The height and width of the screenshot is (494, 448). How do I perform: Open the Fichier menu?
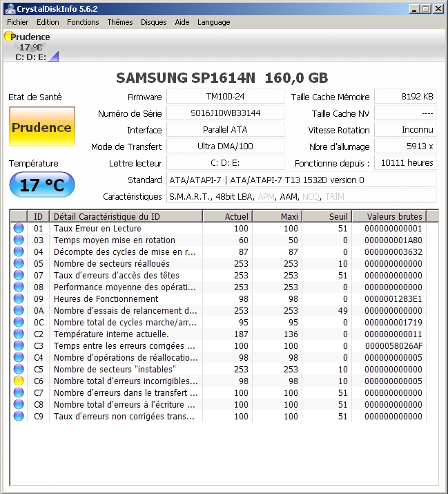coord(18,22)
